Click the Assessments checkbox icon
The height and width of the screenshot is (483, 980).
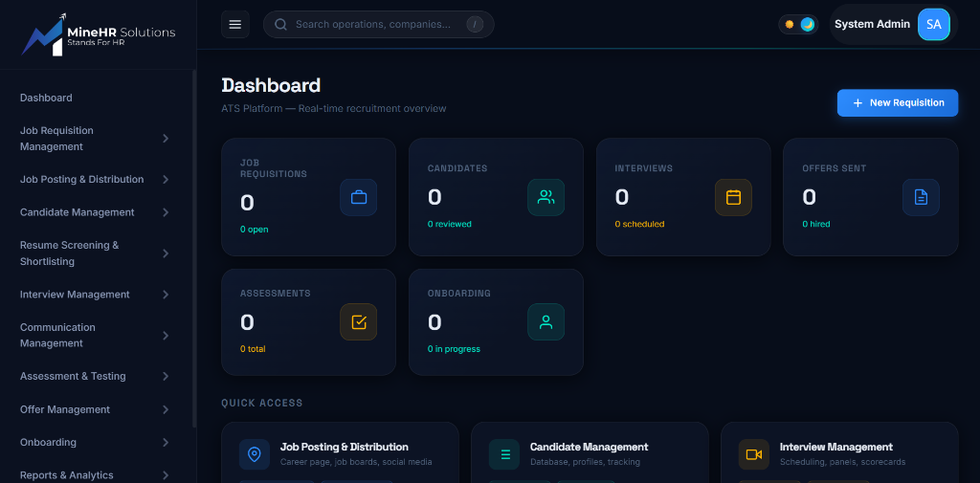click(x=359, y=321)
